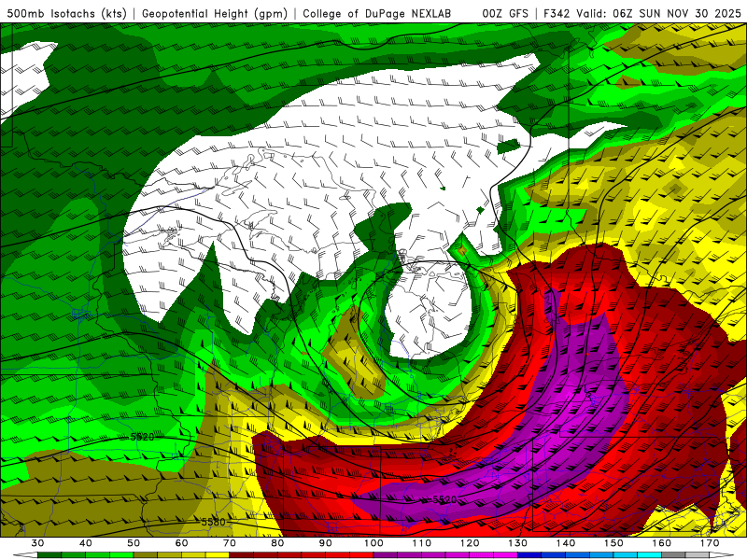The height and width of the screenshot is (560, 747).
Task: Click the '00Z GFS' model run text
Action: pyautogui.click(x=505, y=13)
